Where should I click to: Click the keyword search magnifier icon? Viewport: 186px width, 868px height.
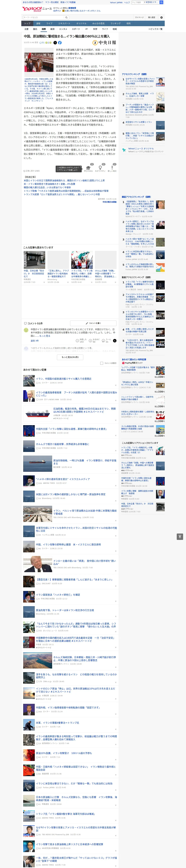coord(66,18)
